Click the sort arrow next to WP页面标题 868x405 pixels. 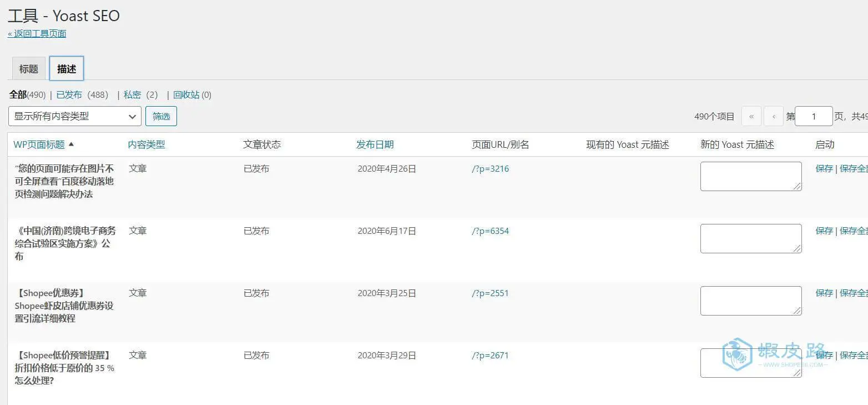[x=71, y=144]
